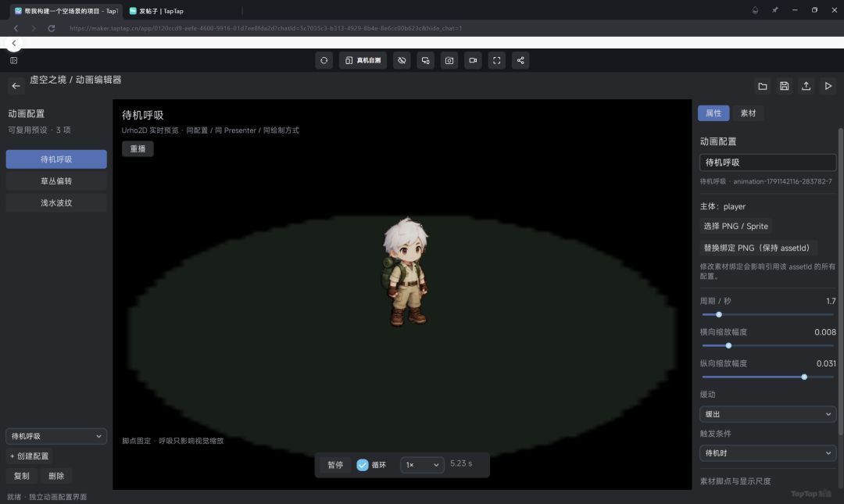Click the share icon in top toolbar
Image resolution: width=844 pixels, height=504 pixels.
tap(520, 60)
